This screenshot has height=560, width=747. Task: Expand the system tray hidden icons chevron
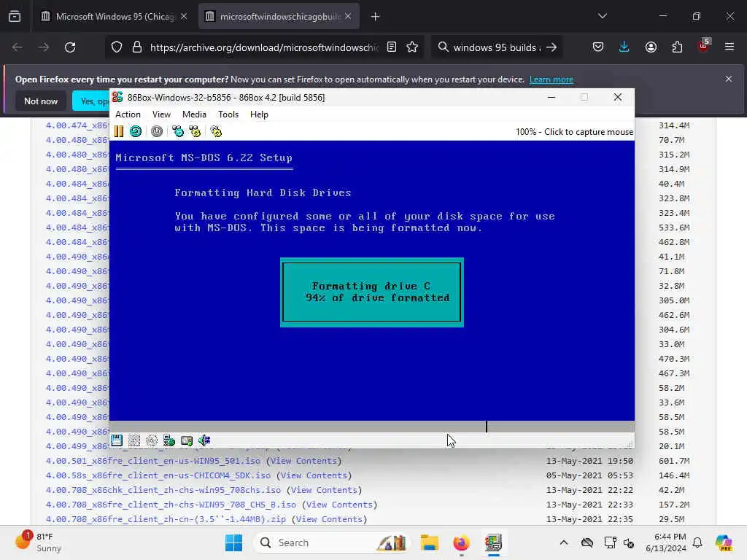coord(564,542)
